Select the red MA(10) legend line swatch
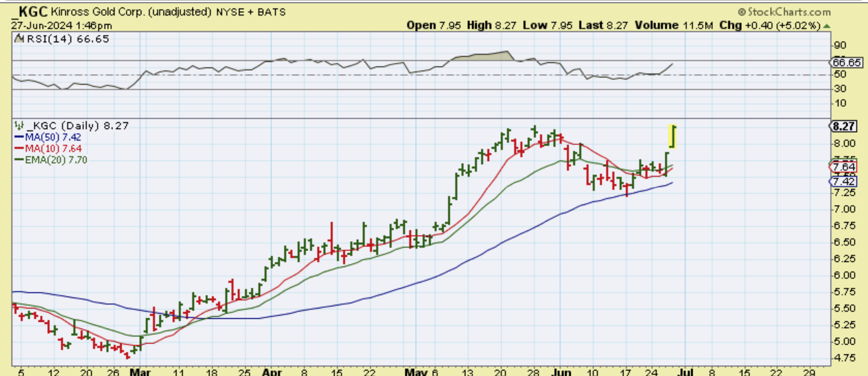868x376 pixels. pyautogui.click(x=19, y=149)
